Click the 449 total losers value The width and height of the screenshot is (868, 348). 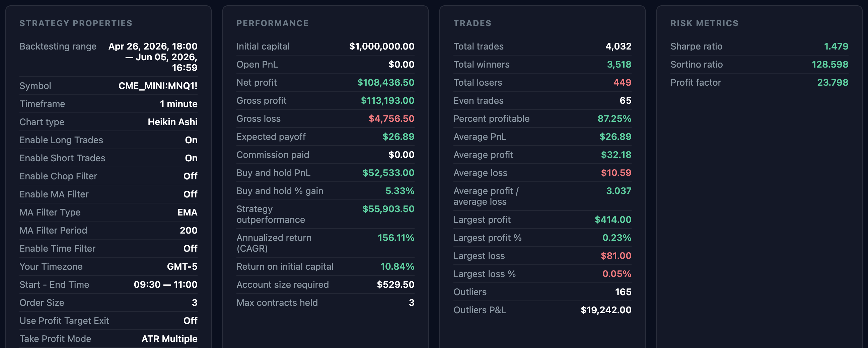pyautogui.click(x=622, y=82)
